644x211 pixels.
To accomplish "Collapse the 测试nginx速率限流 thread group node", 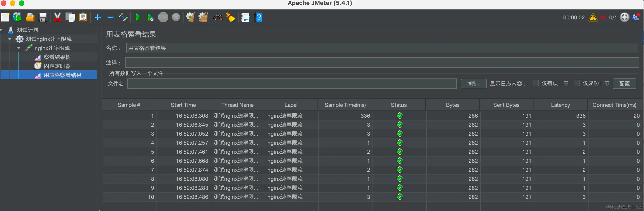I will (10, 39).
